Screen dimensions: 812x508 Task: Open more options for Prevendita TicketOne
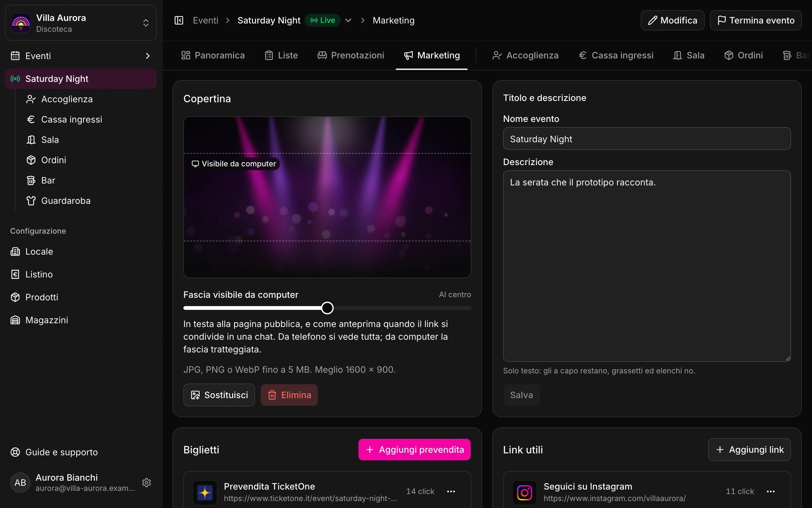tap(451, 491)
